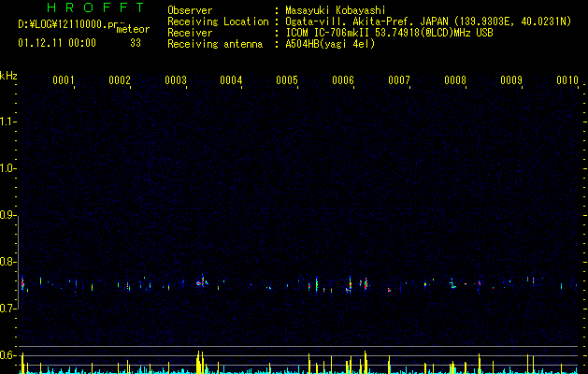Click the 0009 minute marker
Image resolution: width=588 pixels, height=374 pixels.
pyautogui.click(x=511, y=80)
